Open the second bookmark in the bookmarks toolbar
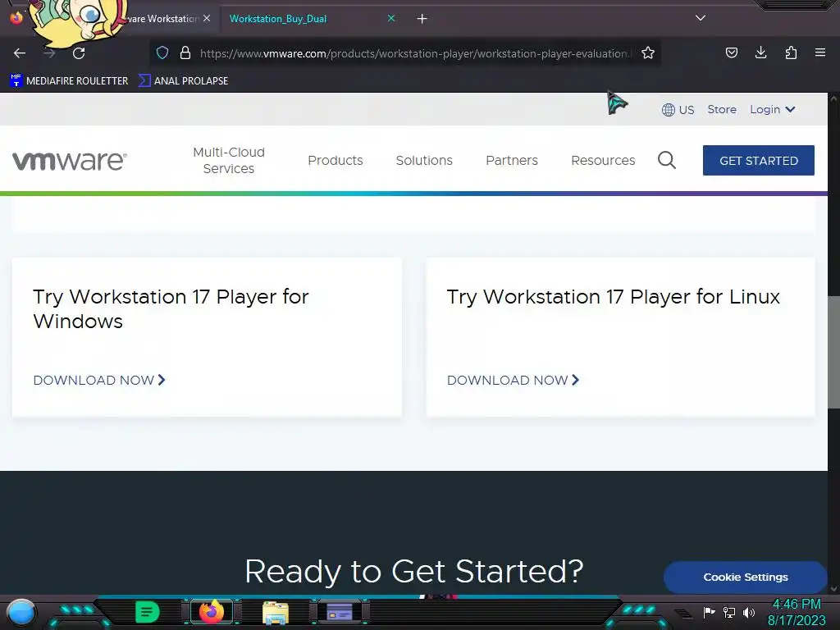Screen dimensions: 840x630 [183, 81]
